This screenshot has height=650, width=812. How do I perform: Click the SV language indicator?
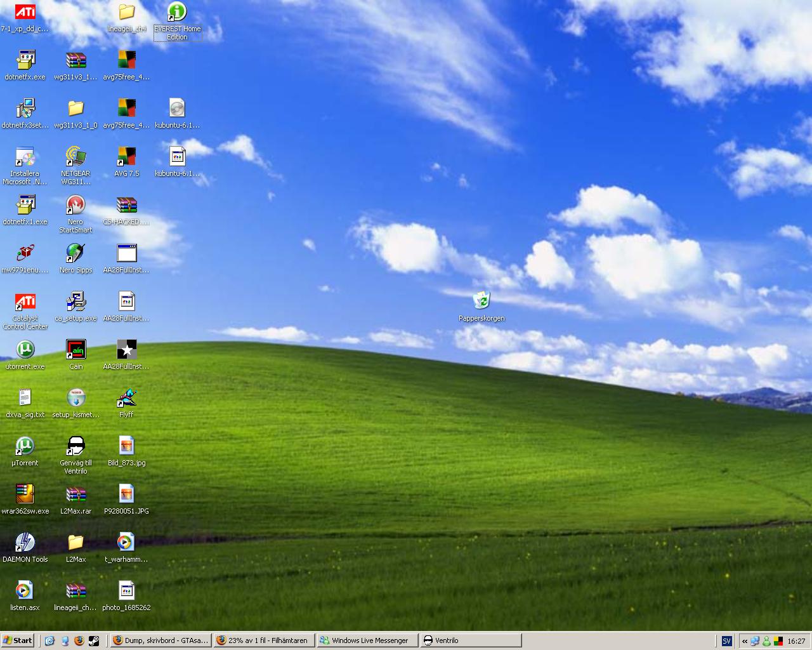[x=727, y=641]
